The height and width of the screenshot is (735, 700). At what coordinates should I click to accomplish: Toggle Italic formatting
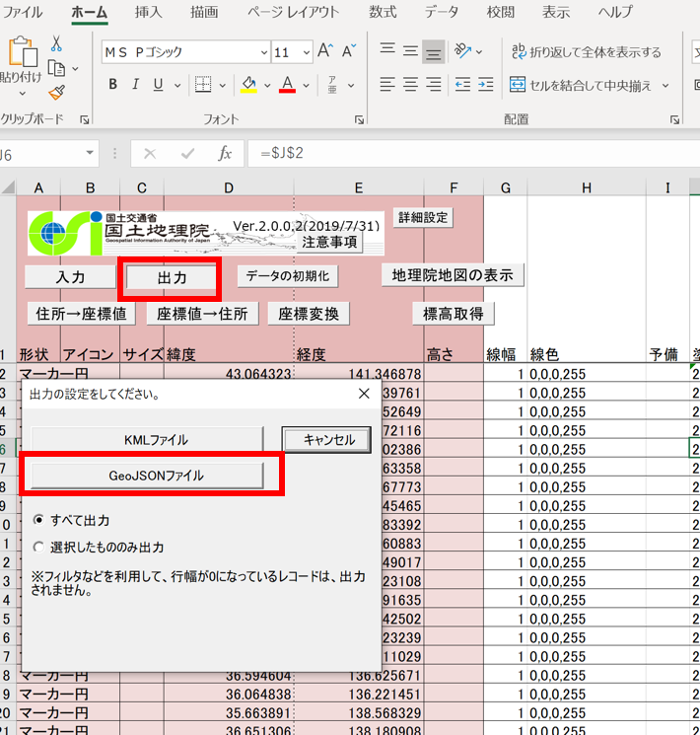pos(135,85)
